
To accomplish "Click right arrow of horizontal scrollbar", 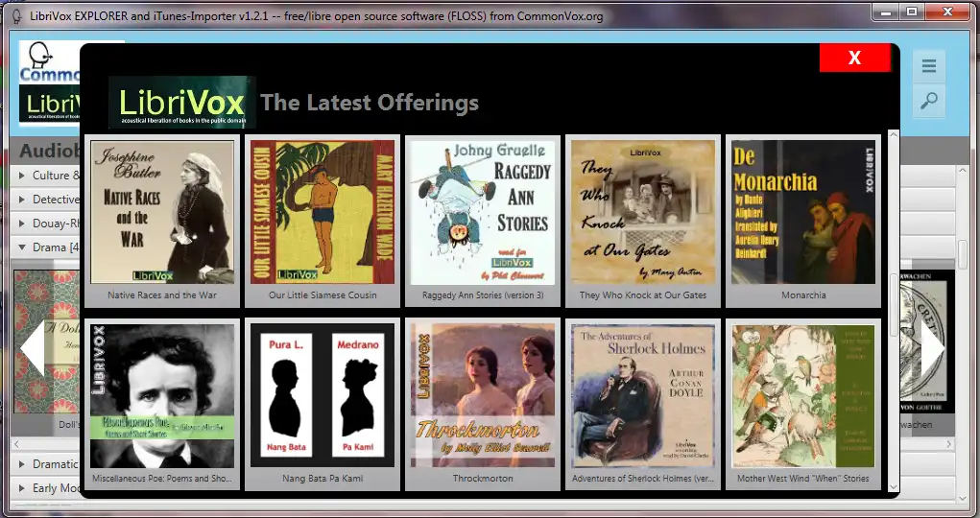I will point(948,444).
